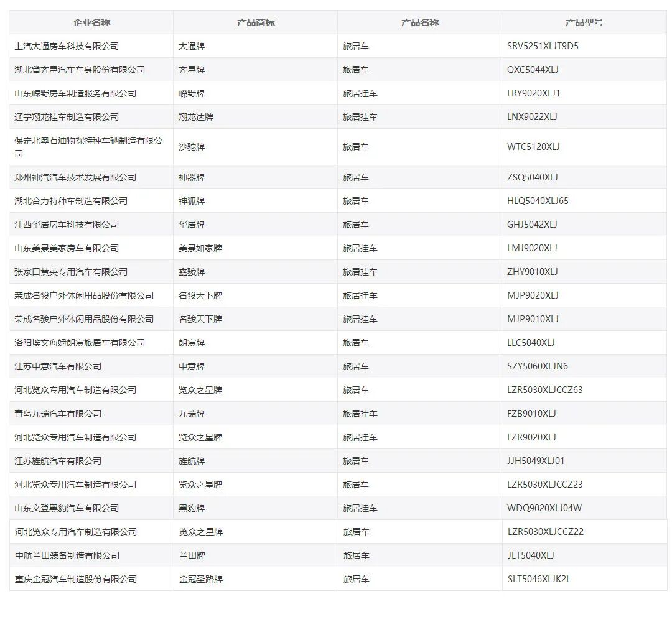Click model number LZR5030XLJCCZ22
The height and width of the screenshot is (622, 672).
pos(546,531)
